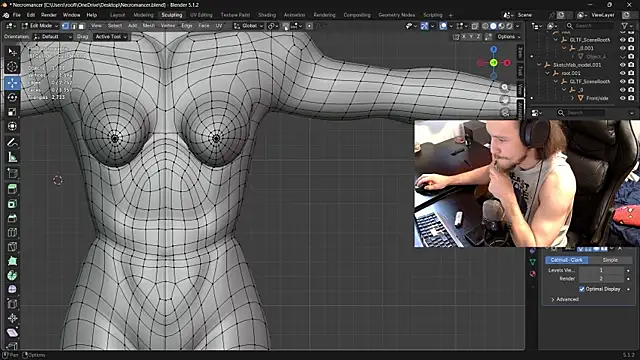Open the Edit Mode dropdown
This screenshot has width=640, height=360.
(x=40, y=26)
